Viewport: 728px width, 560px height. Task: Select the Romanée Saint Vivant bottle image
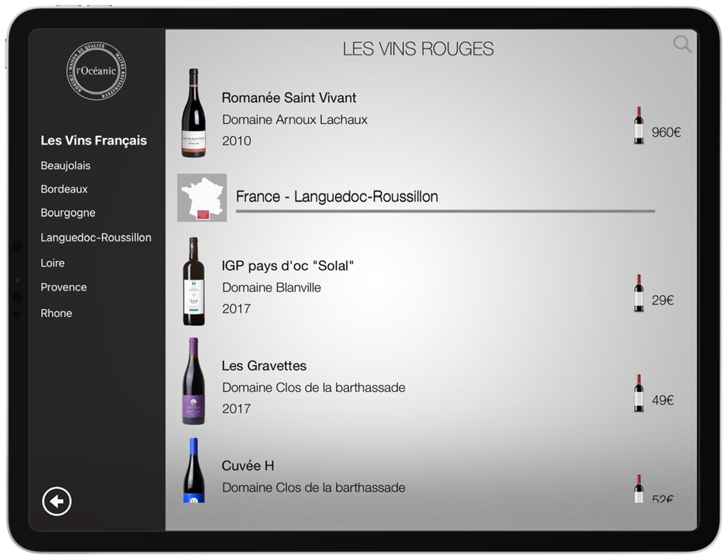click(x=194, y=113)
